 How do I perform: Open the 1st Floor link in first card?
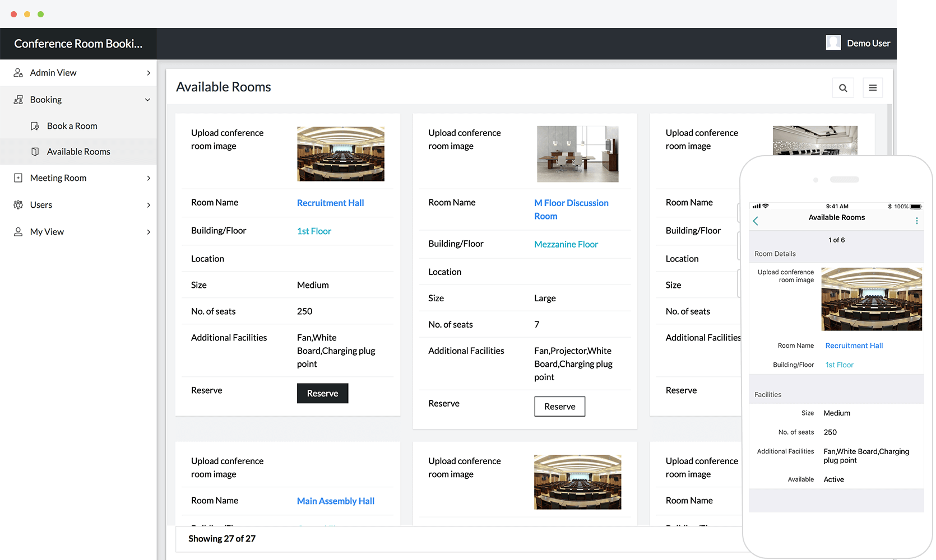tap(314, 231)
